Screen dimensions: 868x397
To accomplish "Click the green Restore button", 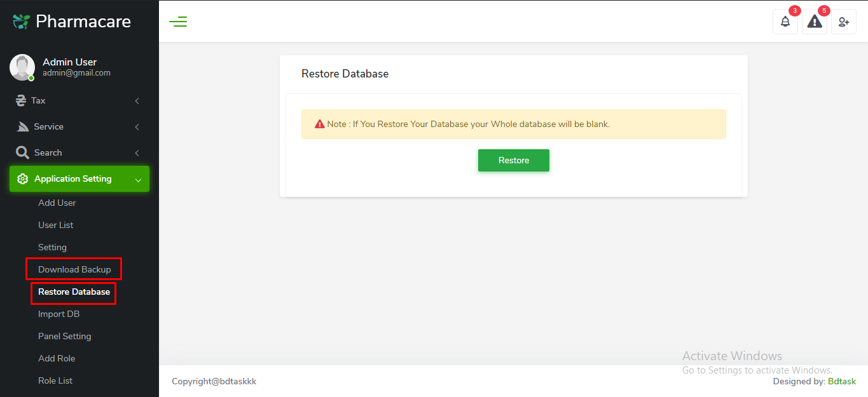I will click(x=513, y=160).
